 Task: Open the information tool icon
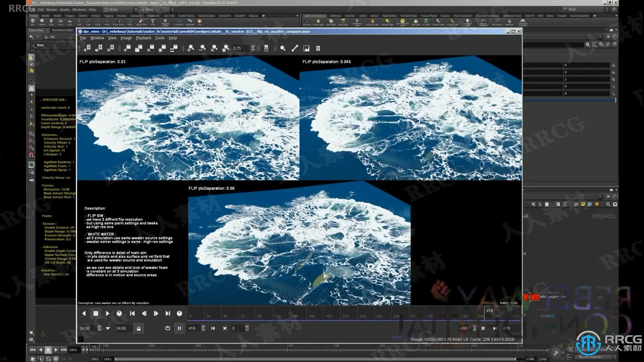(318, 48)
